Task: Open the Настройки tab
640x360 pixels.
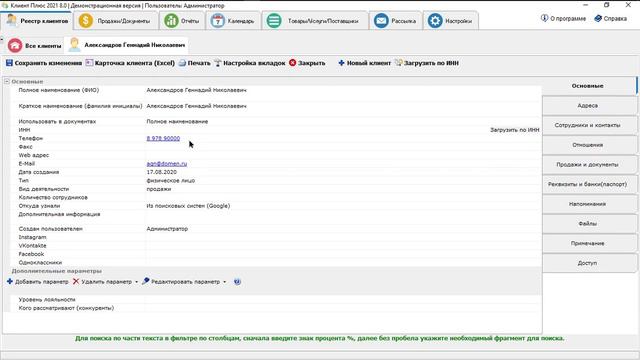Action: coord(450,21)
